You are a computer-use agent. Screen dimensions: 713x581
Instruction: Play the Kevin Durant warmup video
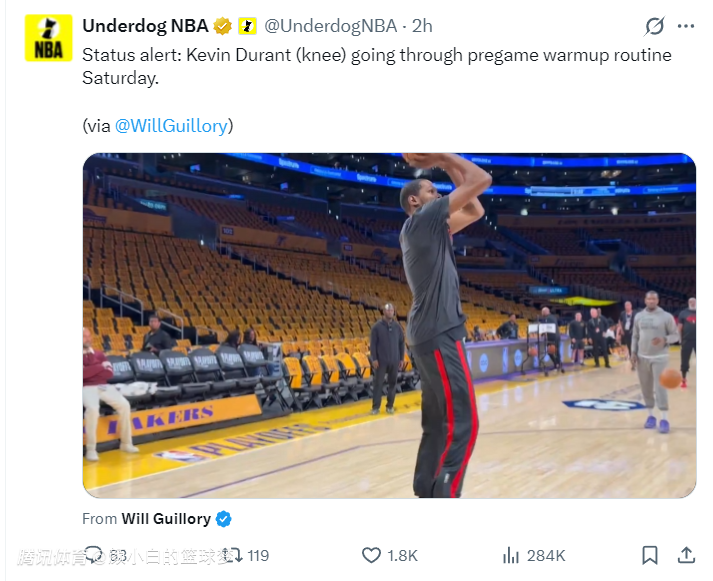(x=389, y=325)
